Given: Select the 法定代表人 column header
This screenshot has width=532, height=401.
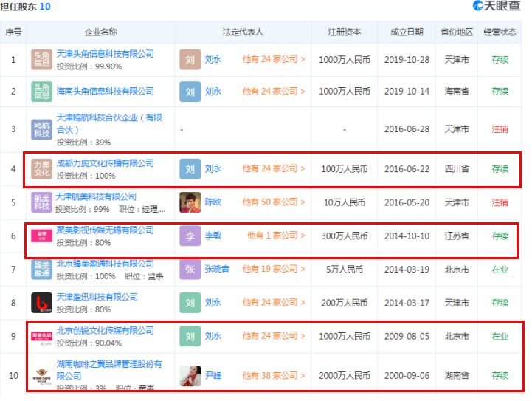Looking at the screenshot, I should pos(243,32).
